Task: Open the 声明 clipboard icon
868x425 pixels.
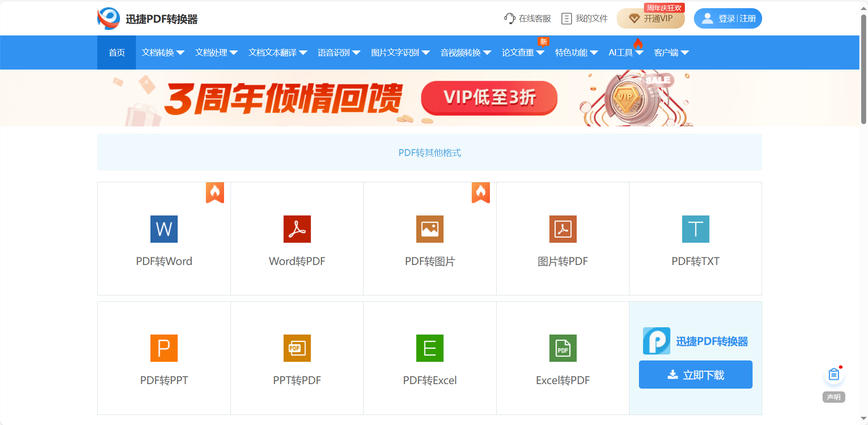Action: pos(834,375)
